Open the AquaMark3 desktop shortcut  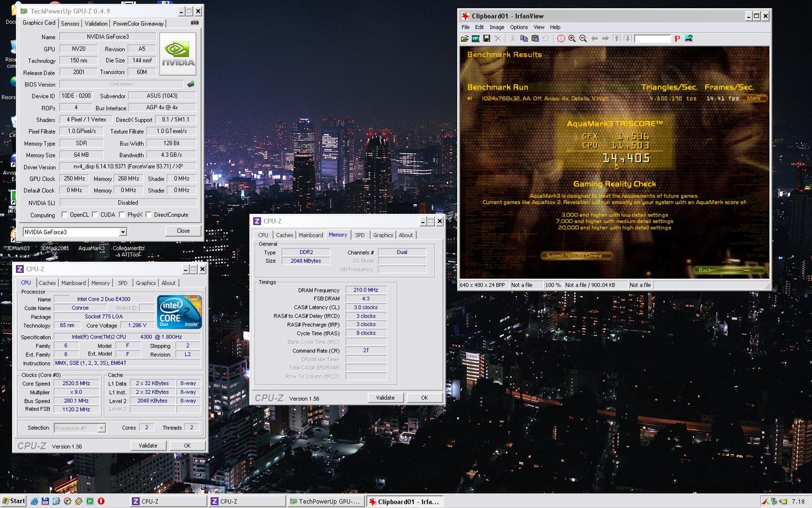pos(91,248)
